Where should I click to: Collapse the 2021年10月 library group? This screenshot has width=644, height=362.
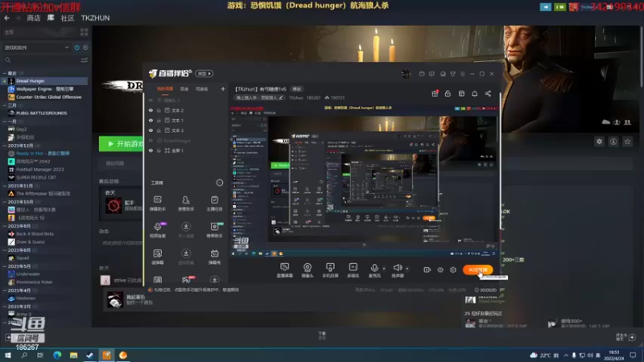tap(5, 202)
